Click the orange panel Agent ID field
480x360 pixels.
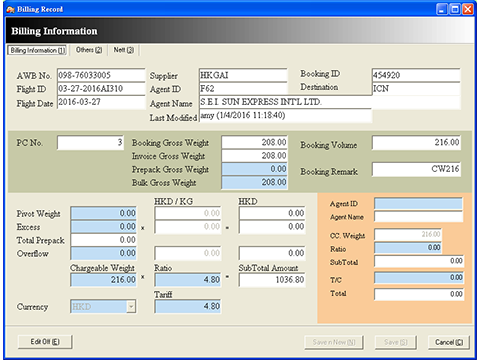coord(419,204)
